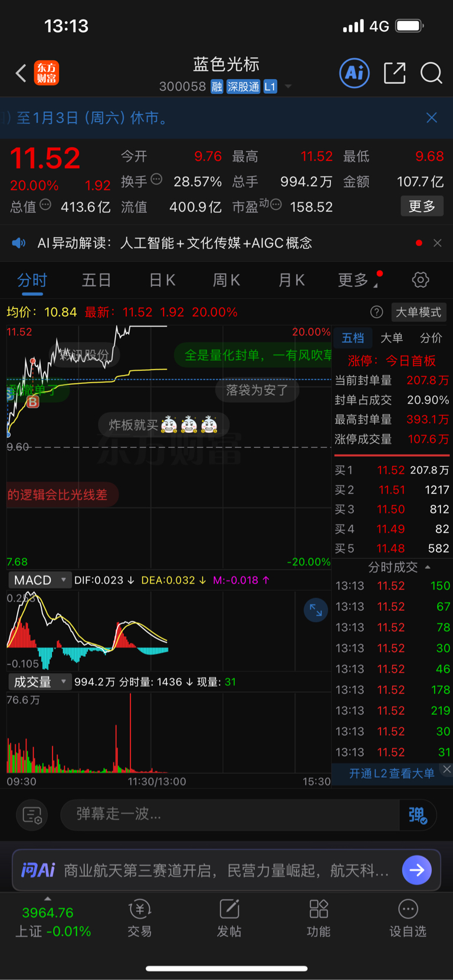This screenshot has width=453, height=980.
Task: Tap the 更多 quote details button
Action: point(422,206)
